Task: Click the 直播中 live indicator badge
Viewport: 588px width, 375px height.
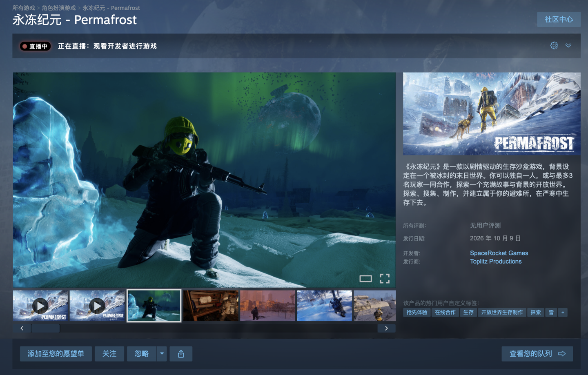Action: tap(36, 46)
